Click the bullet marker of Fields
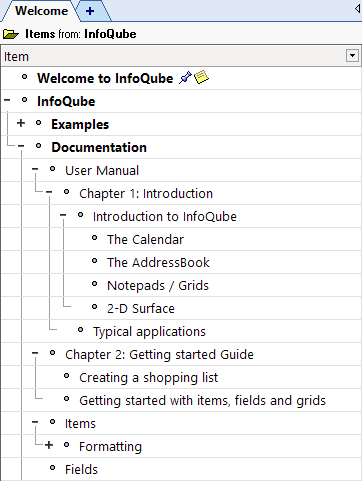Screen dimensions: 362x481 pyautogui.click(x=52, y=468)
